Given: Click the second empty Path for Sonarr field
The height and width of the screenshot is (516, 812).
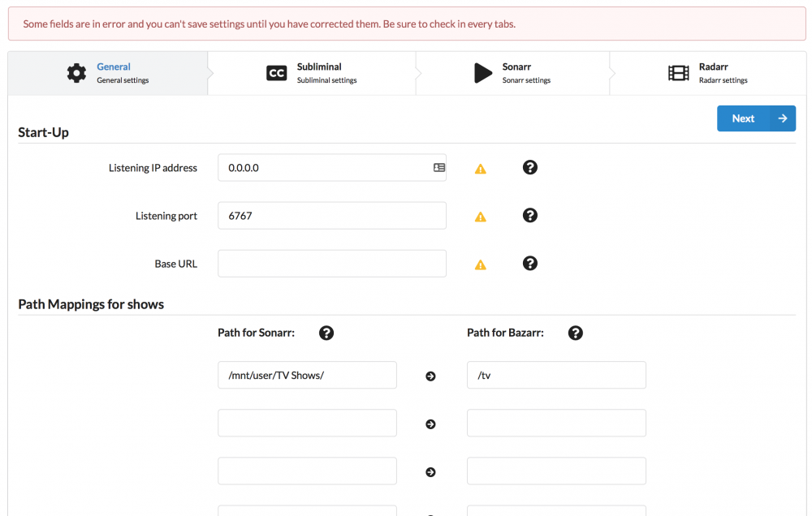Looking at the screenshot, I should tap(307, 471).
